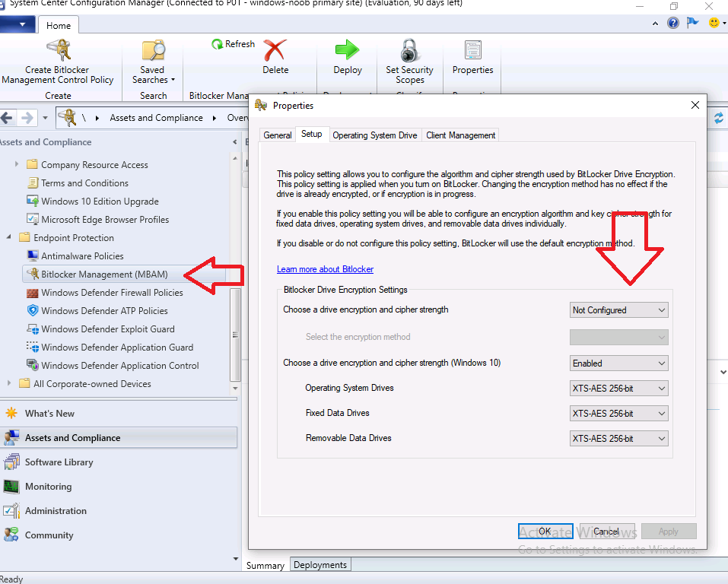Open the Saved Searches folder icon

[153, 51]
